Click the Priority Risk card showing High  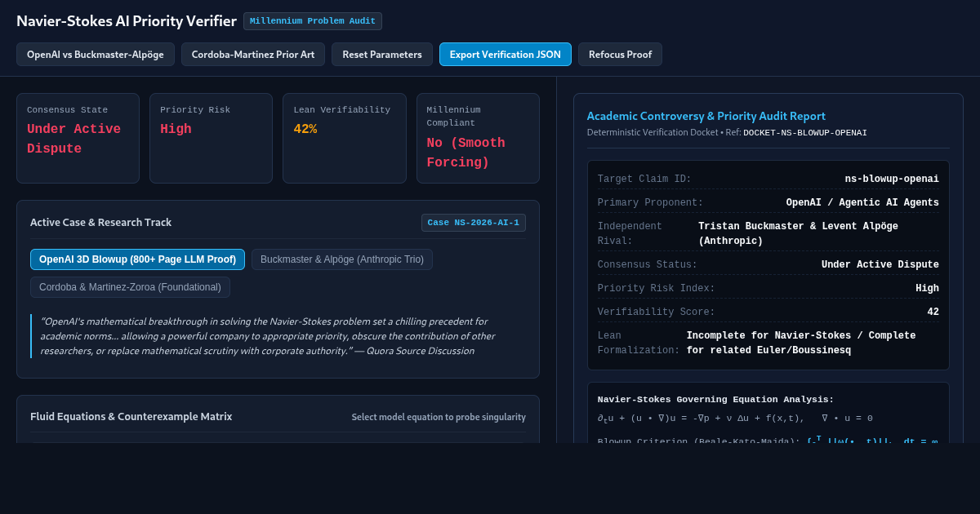coord(211,138)
